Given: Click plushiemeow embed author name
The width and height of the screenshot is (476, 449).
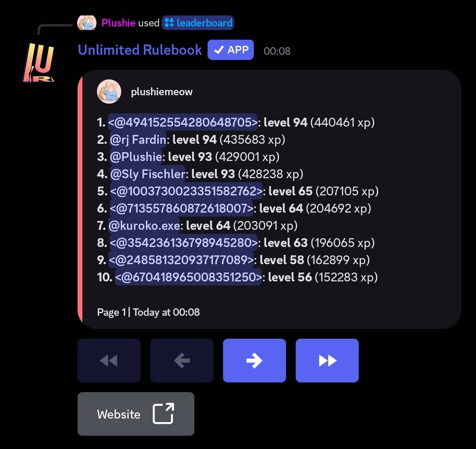Looking at the screenshot, I should coord(162,92).
